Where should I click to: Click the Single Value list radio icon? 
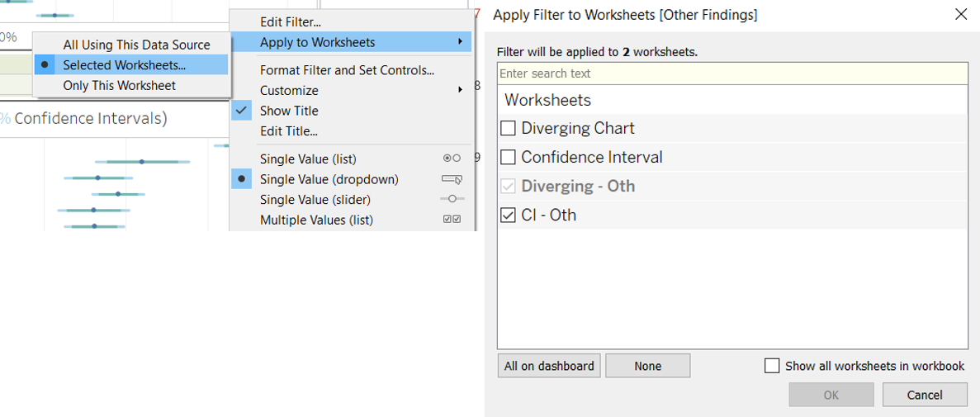[452, 159]
